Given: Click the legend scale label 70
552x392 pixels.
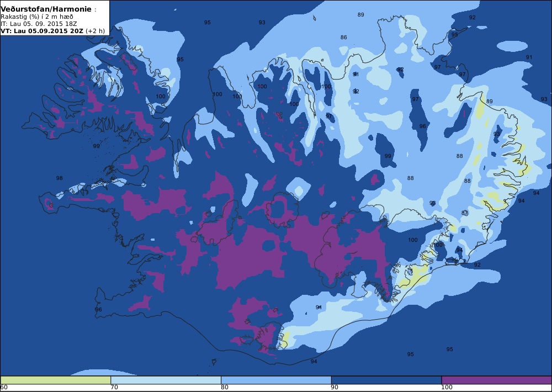Looking at the screenshot, I should click(114, 388).
